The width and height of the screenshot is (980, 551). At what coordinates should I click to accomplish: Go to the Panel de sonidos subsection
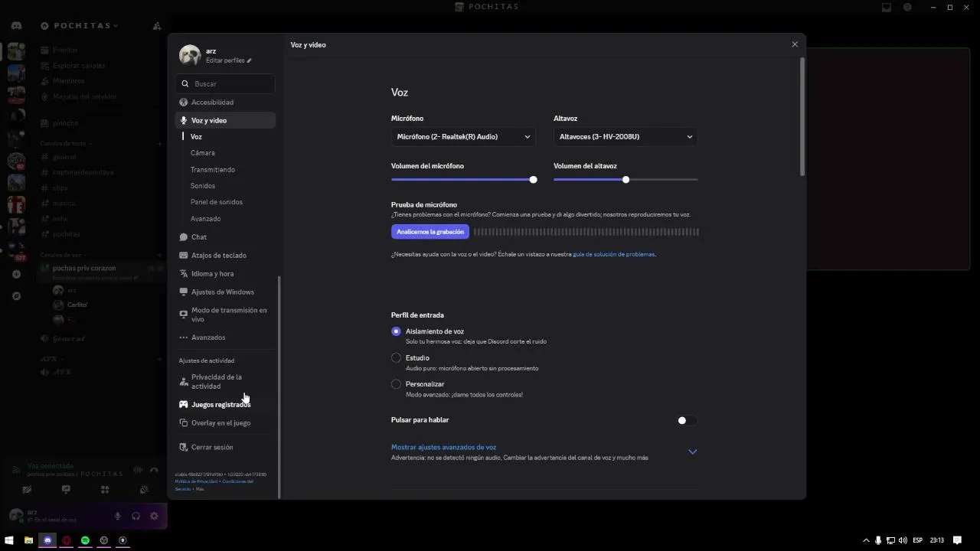tap(217, 202)
